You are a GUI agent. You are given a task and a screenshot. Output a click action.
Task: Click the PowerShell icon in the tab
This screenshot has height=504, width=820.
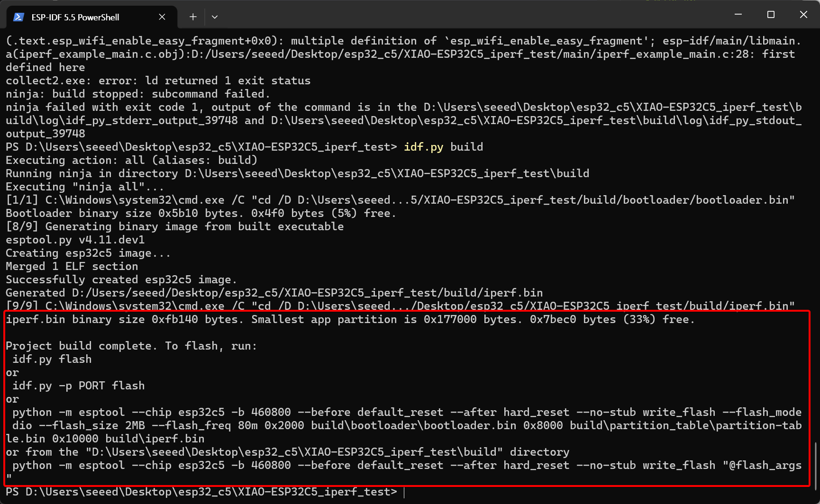(x=18, y=17)
